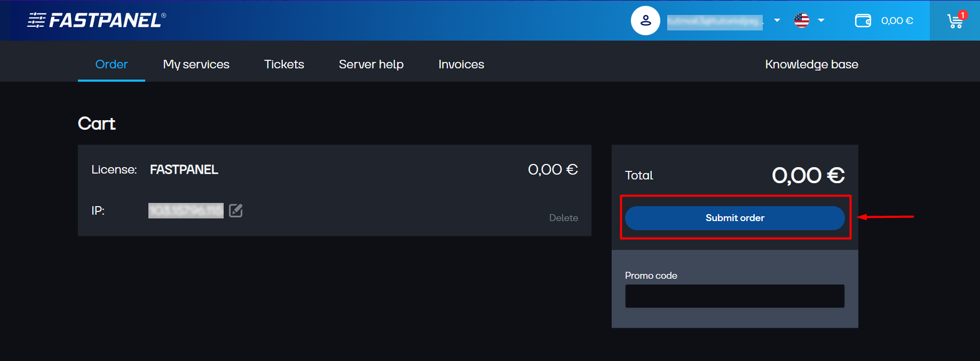Click the FASTPANEL license name text

(x=184, y=170)
